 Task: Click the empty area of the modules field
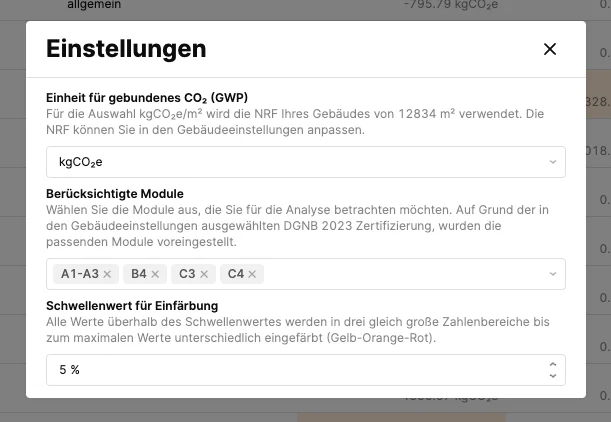point(403,274)
